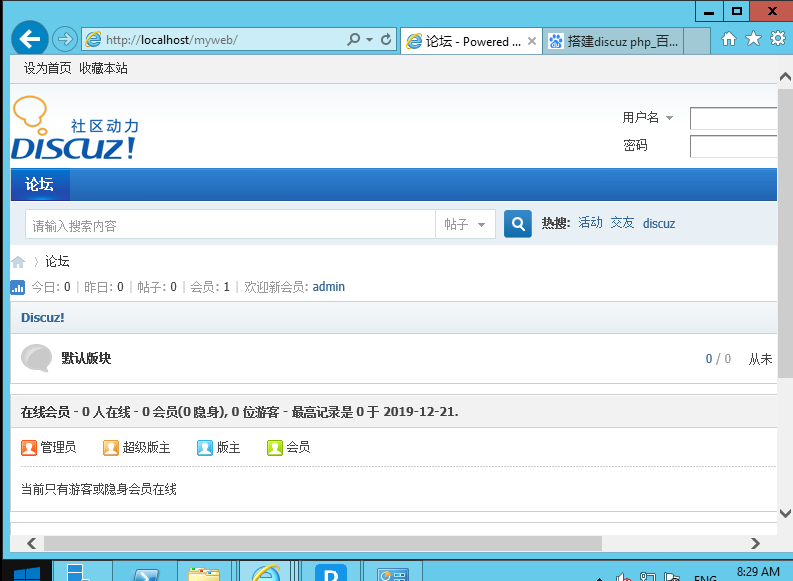Image resolution: width=793 pixels, height=581 pixels.
Task: Click the 会员 legend icon
Action: click(x=275, y=448)
